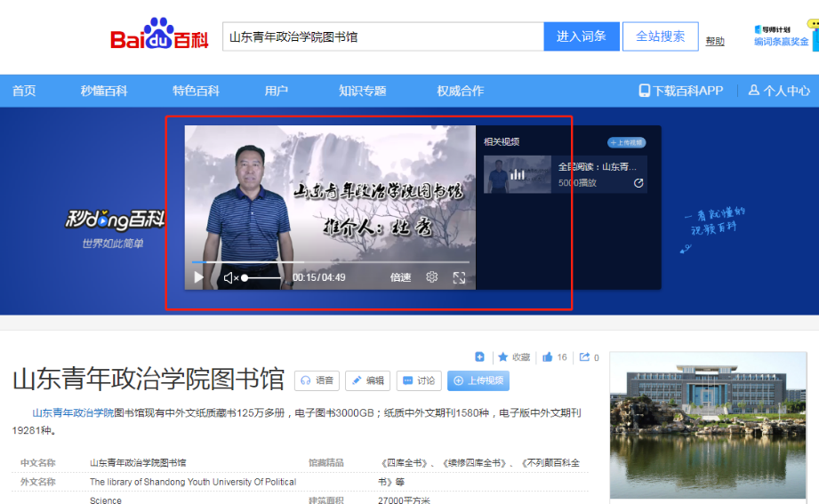Click the video progress bar

(329, 262)
